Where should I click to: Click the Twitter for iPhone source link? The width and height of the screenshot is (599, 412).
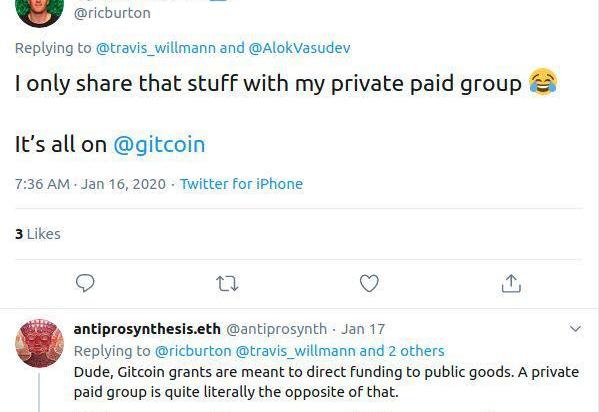point(241,184)
